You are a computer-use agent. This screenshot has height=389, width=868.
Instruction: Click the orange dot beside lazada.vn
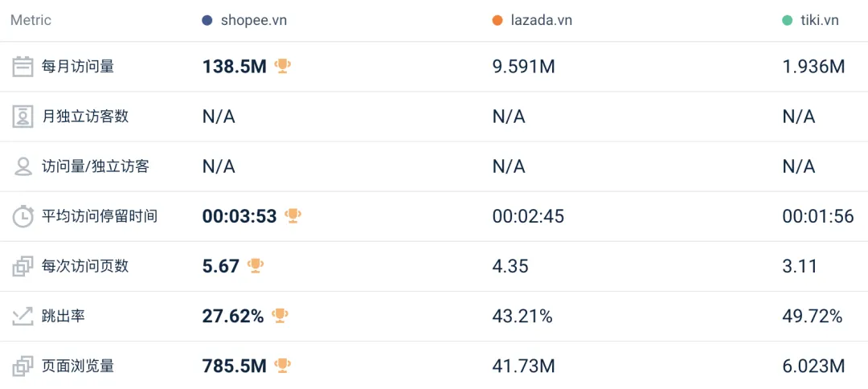coord(497,20)
